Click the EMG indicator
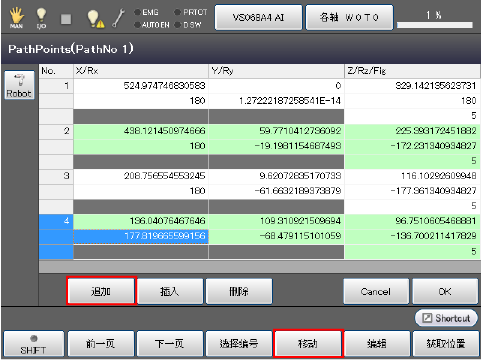Screen dimensions: 481x360 tap(146, 12)
